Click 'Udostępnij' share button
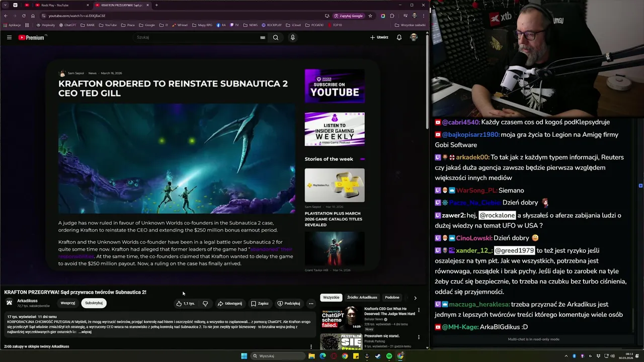This screenshot has height=362, width=644. point(229,303)
